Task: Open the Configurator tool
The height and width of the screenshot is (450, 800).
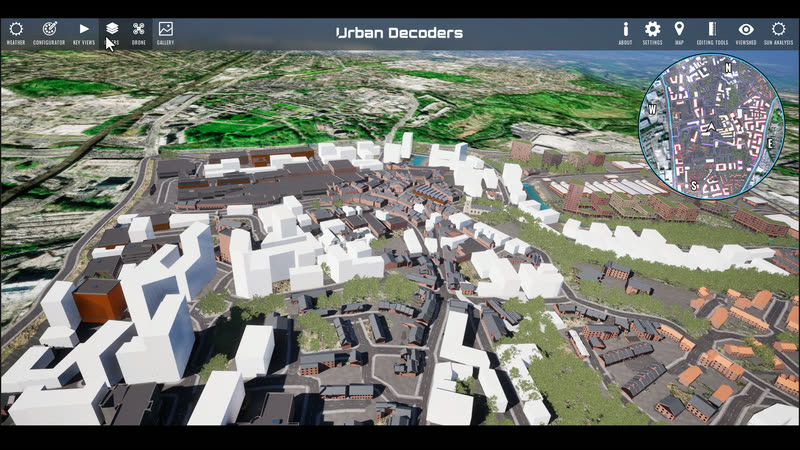Action: click(49, 34)
